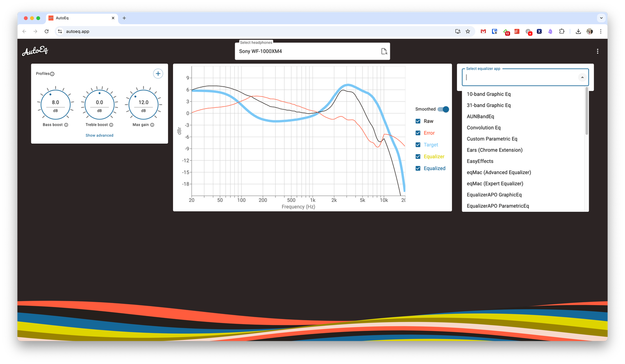Choose EqualizerAPO ParametricEq option
The image size is (625, 364).
pos(523,206)
